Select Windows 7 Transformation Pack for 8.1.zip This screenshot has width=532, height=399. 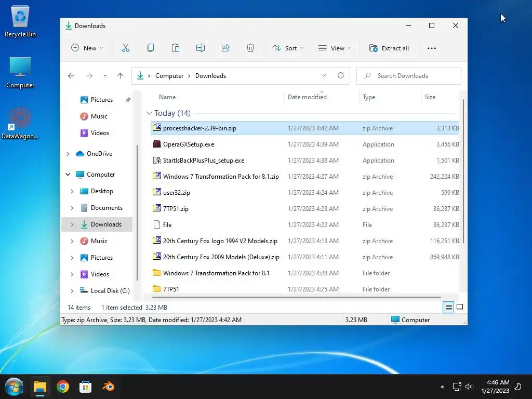[304, 177]
